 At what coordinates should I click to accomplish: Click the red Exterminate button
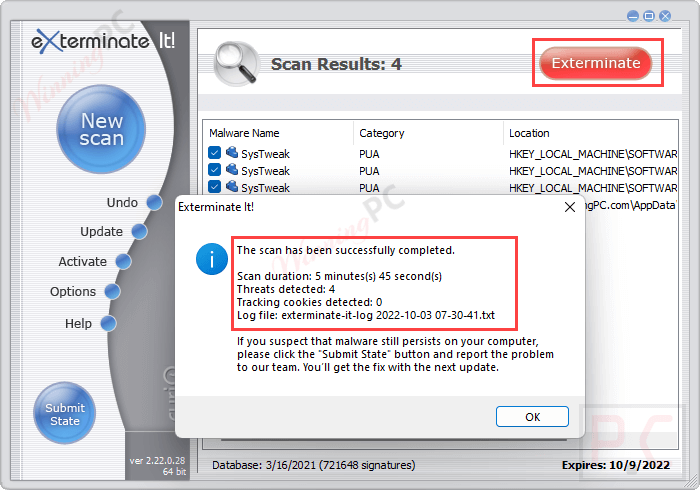pyautogui.click(x=596, y=63)
